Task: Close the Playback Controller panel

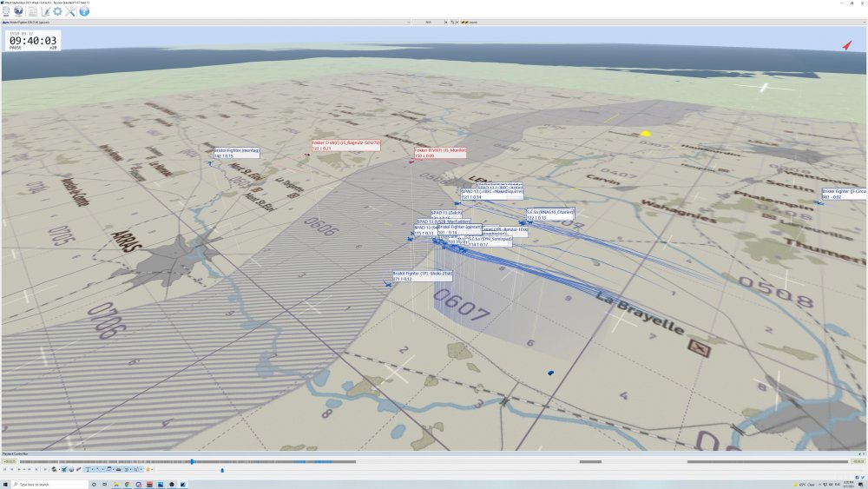Action: click(x=865, y=454)
